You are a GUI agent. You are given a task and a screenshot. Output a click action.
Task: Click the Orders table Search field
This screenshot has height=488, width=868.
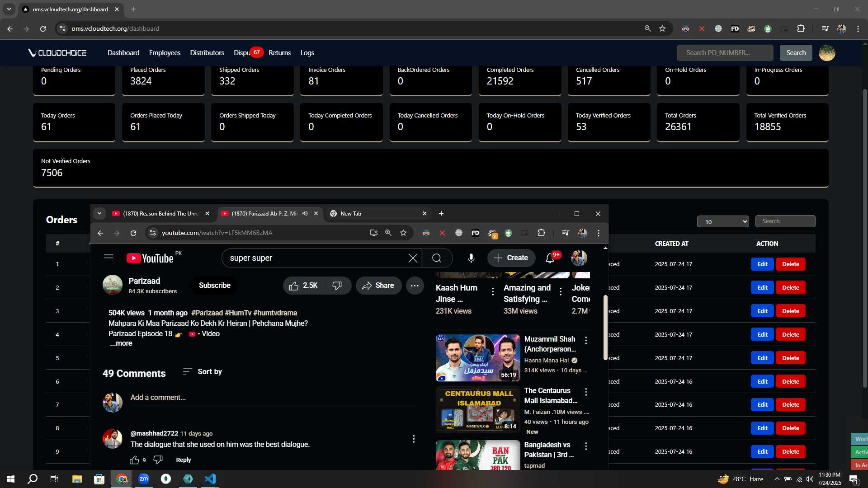point(785,221)
